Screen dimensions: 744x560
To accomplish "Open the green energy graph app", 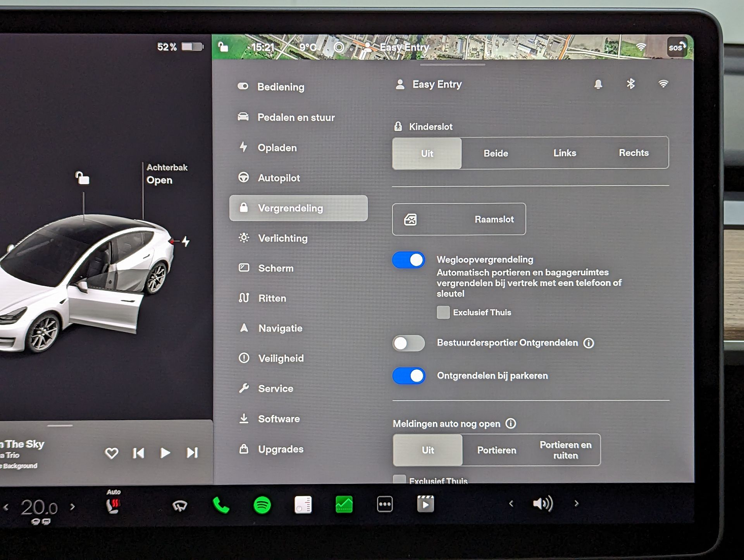I will pos(344,505).
